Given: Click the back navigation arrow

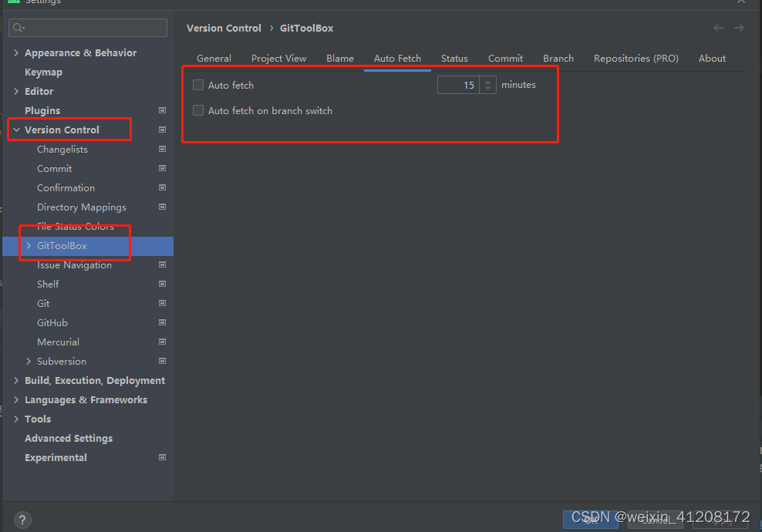Looking at the screenshot, I should 718,28.
